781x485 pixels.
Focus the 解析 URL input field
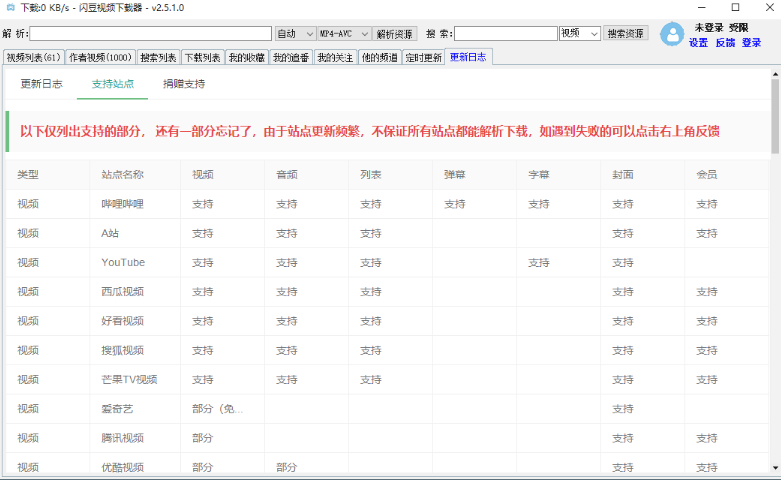[x=150, y=33]
